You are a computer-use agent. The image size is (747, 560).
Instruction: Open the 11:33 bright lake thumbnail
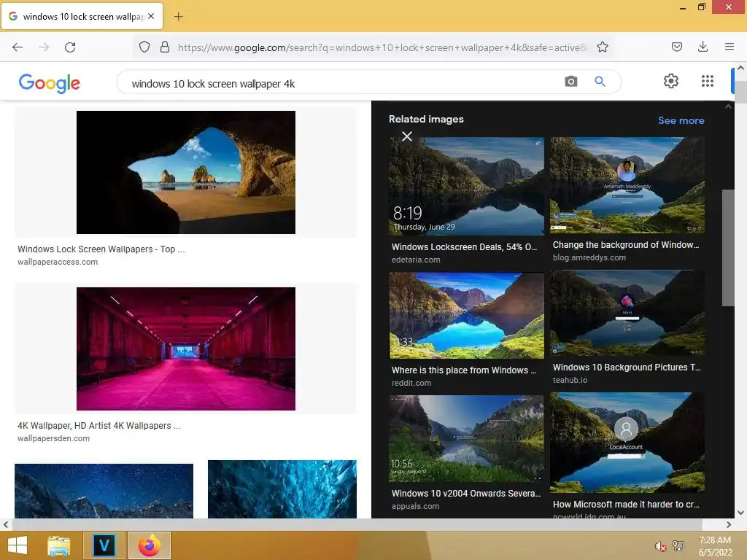[466, 315]
